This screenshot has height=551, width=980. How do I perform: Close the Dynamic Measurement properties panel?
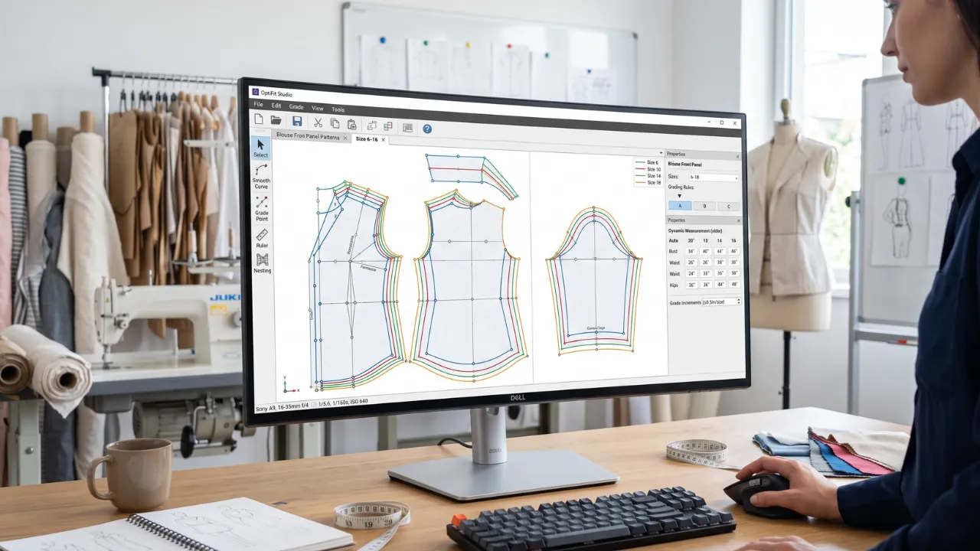[x=739, y=220]
